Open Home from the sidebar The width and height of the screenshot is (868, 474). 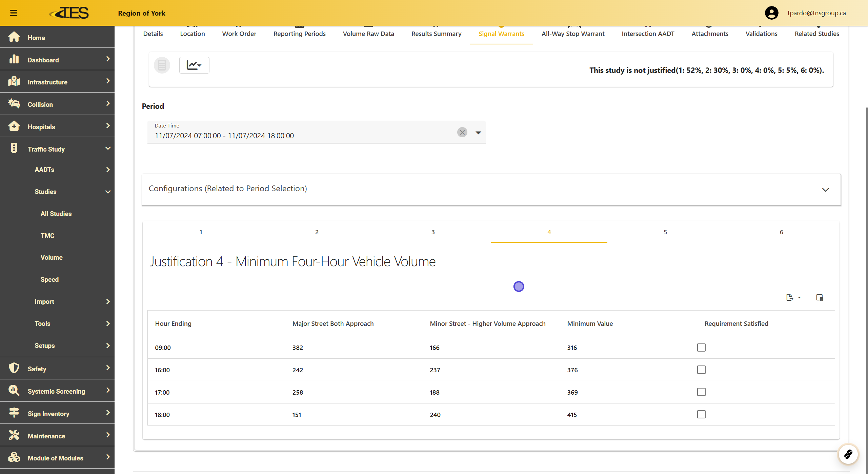36,38
